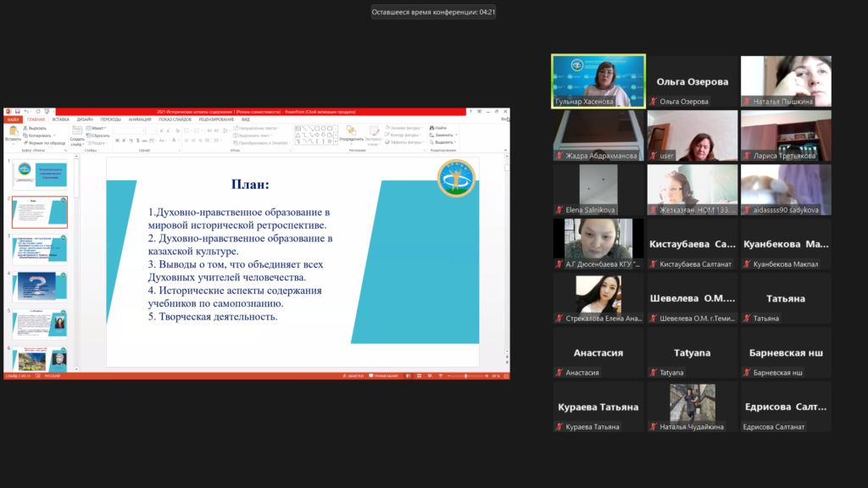The width and height of the screenshot is (868, 488).
Task: Toggle bold (Ж) formatting
Action: [117, 141]
